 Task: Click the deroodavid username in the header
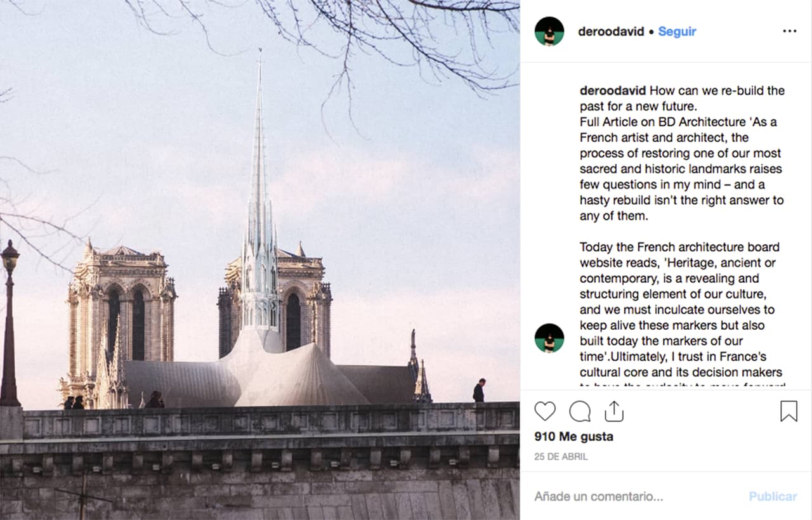tap(611, 30)
